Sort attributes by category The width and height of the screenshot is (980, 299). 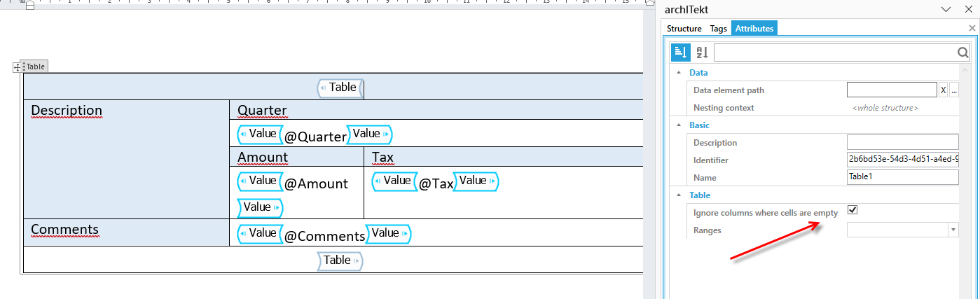point(680,53)
